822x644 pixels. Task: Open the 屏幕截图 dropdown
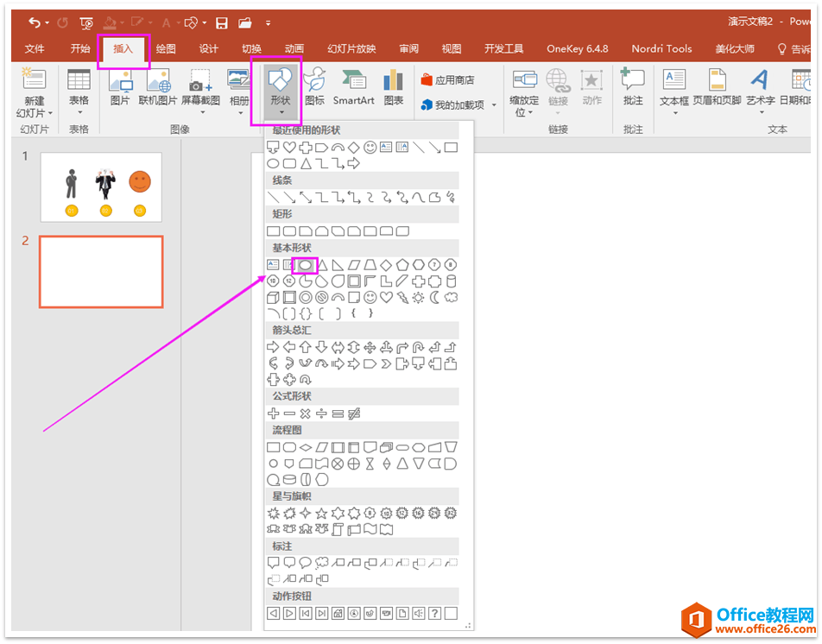click(x=201, y=92)
